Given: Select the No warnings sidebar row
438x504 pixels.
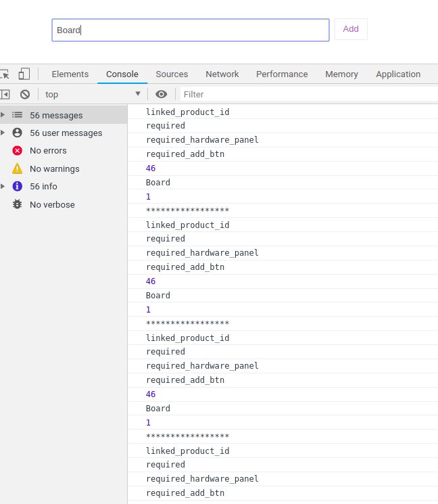Looking at the screenshot, I should [64, 168].
